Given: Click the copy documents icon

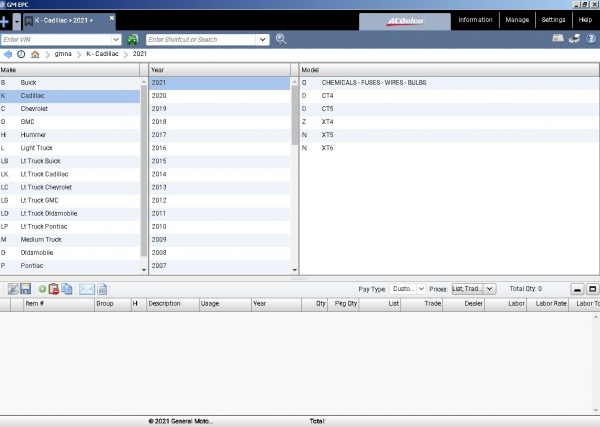Looking at the screenshot, I should point(67,289).
